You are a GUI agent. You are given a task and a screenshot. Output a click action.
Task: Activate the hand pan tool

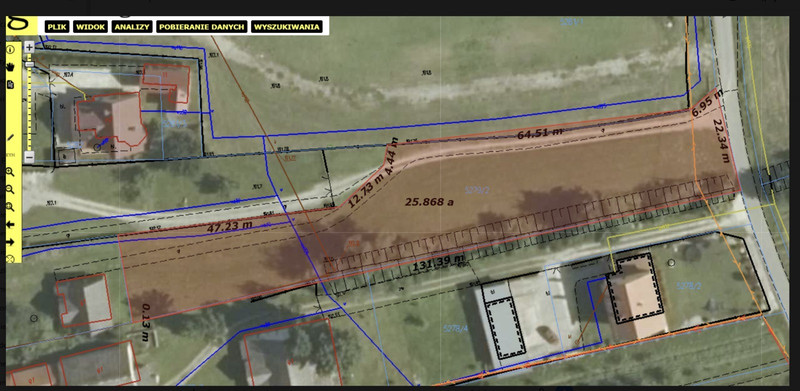10,67
